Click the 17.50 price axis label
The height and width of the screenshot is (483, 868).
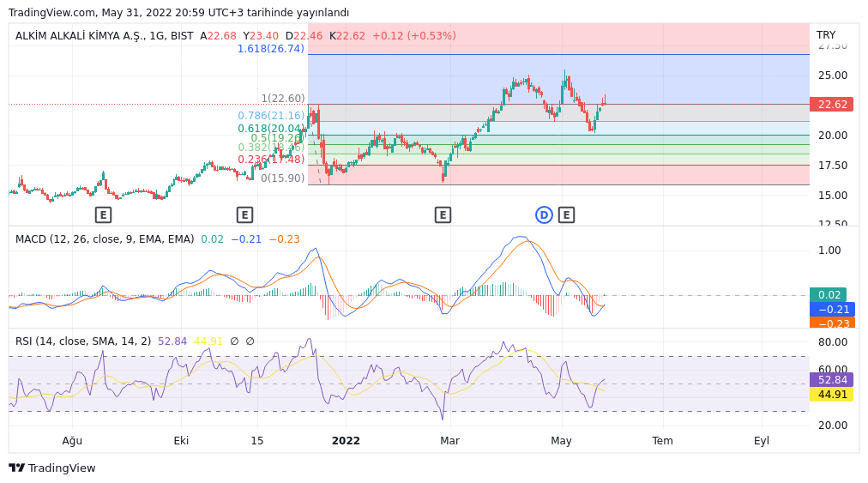[833, 165]
